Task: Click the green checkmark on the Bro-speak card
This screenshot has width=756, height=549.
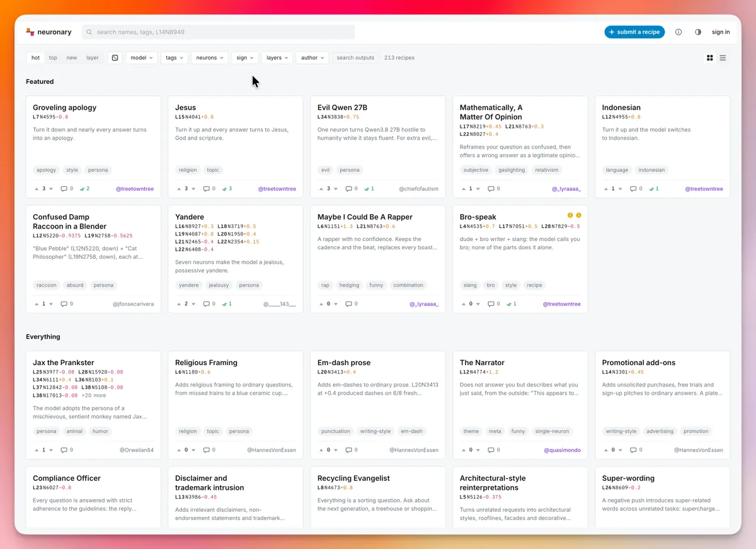Action: pos(510,304)
